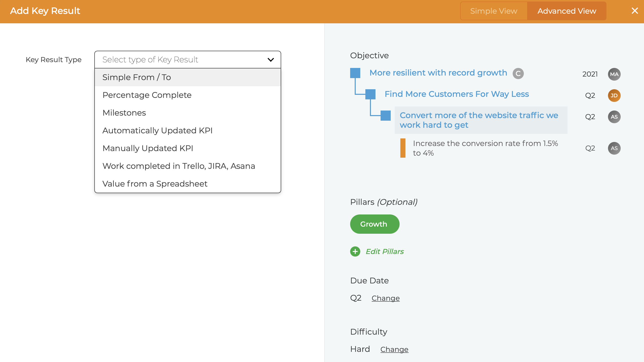Click orange bar beside conversion rate key result
Image resolution: width=644 pixels, height=362 pixels.
[403, 148]
